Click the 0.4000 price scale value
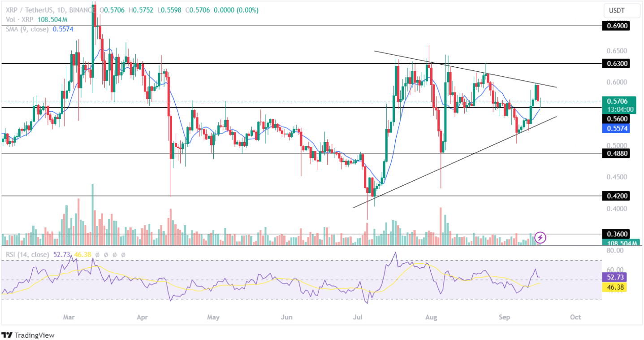 (616, 209)
